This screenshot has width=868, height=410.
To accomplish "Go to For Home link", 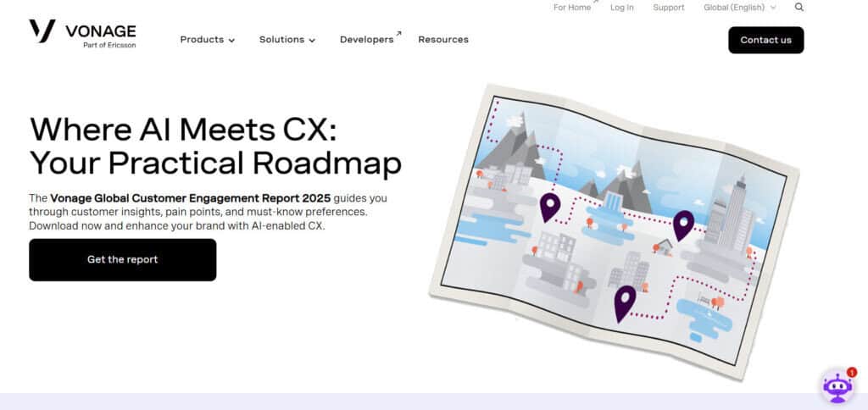I will [x=576, y=7].
